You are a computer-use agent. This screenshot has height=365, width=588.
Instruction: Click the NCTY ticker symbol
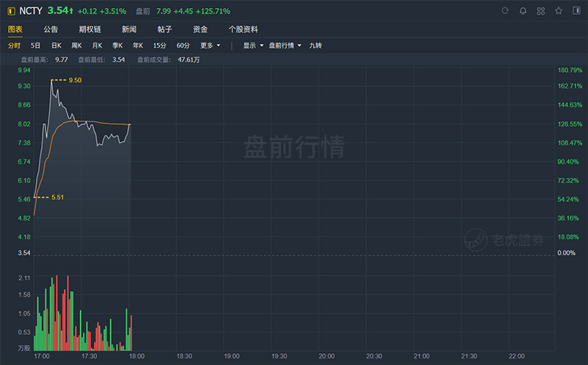[x=31, y=11]
